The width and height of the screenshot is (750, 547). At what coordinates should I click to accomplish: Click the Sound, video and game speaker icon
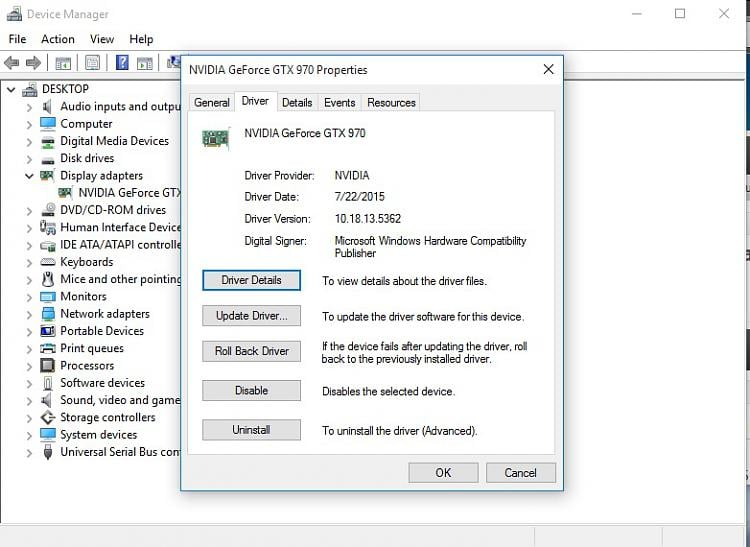click(47, 400)
